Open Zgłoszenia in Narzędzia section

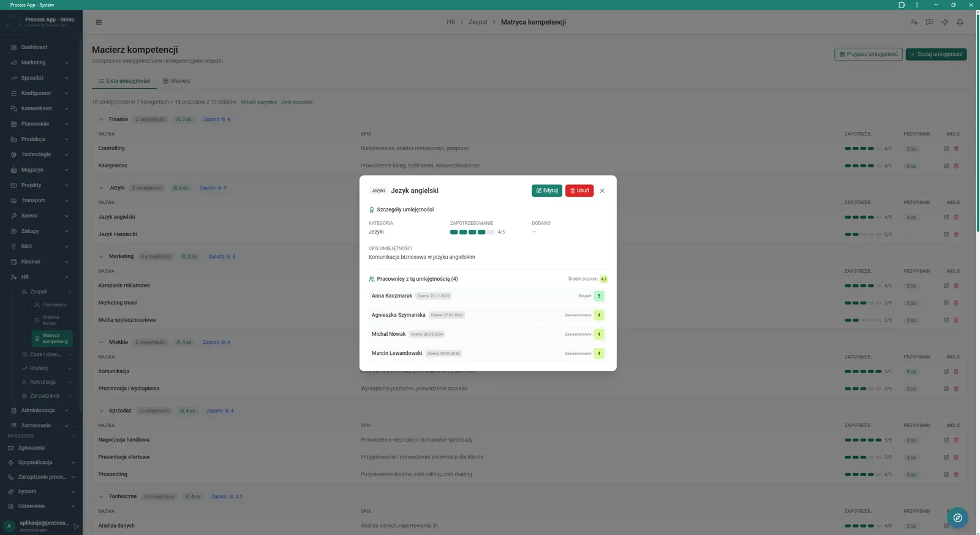tap(40, 448)
